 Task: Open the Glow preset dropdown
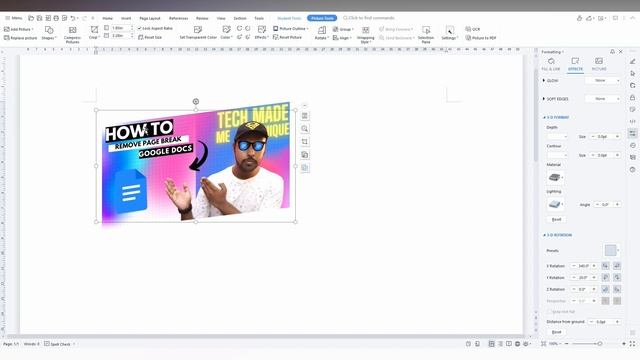(602, 80)
